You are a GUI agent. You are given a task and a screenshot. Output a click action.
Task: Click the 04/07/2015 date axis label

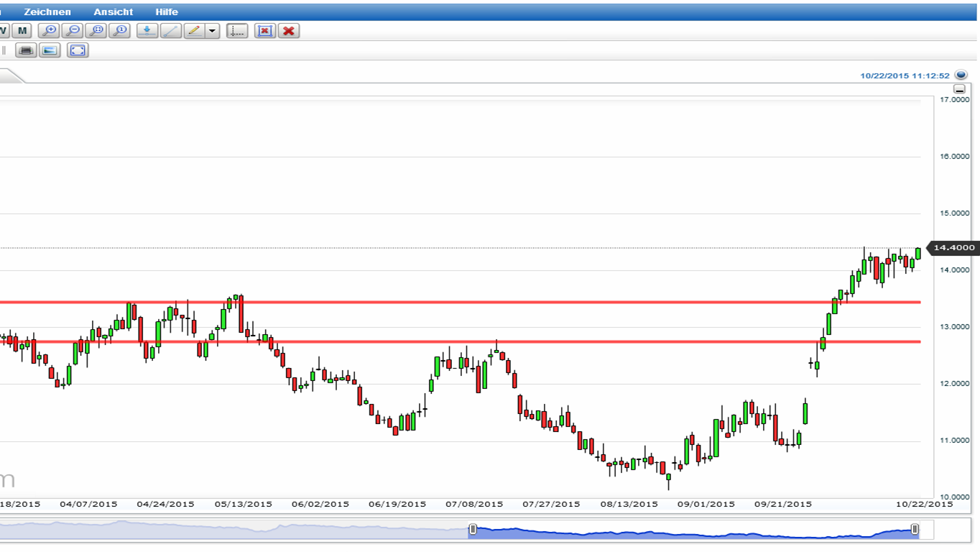(88, 505)
